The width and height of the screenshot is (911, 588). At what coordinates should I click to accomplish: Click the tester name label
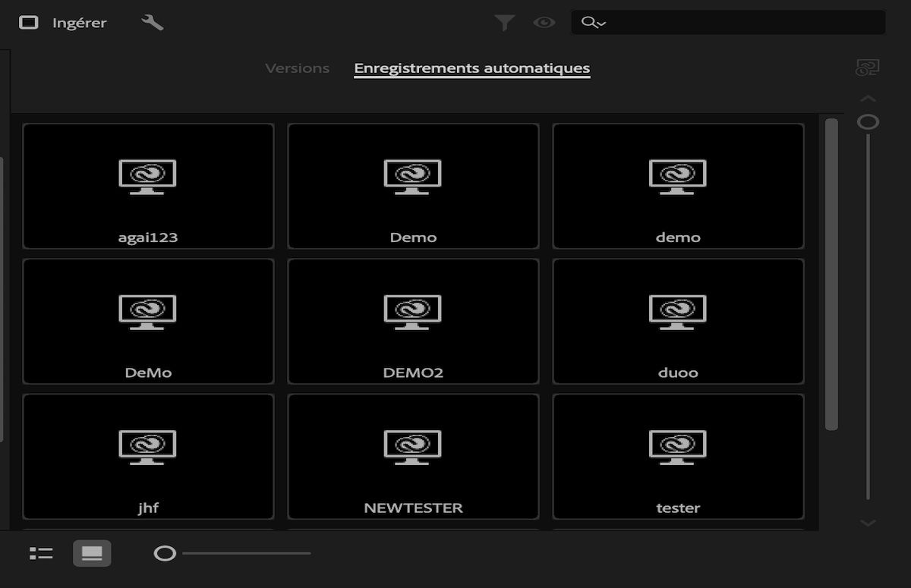click(678, 508)
